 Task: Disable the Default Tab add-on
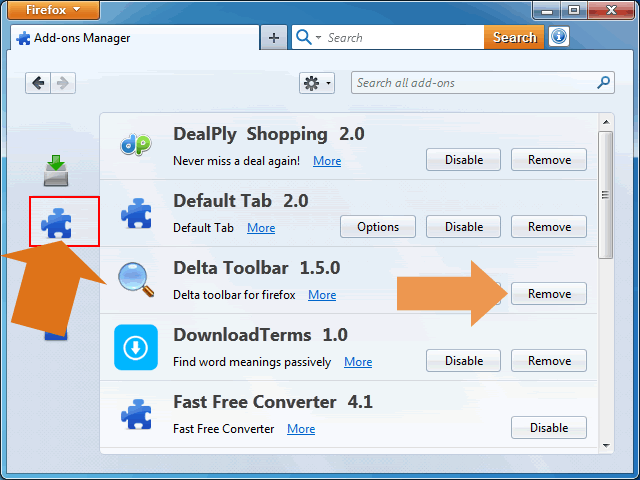point(463,227)
